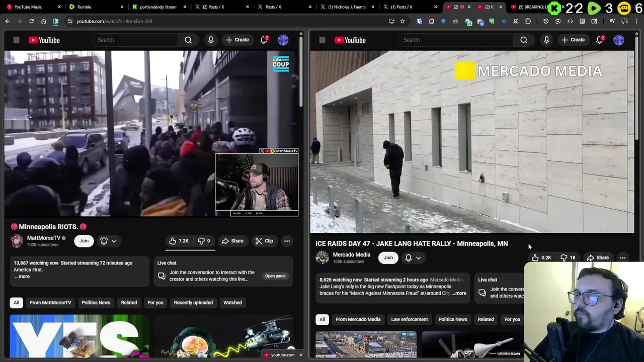644x362 pixels.
Task: Switch to the portlandandy Stream tab
Action: pyautogui.click(x=158, y=7)
